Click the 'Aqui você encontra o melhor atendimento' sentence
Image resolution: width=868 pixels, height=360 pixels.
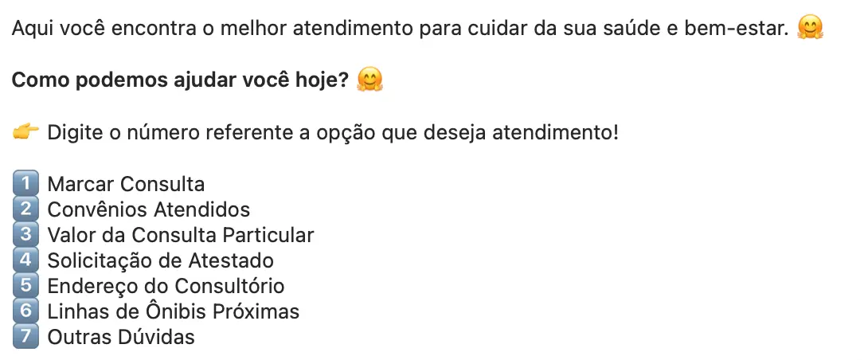401,28
